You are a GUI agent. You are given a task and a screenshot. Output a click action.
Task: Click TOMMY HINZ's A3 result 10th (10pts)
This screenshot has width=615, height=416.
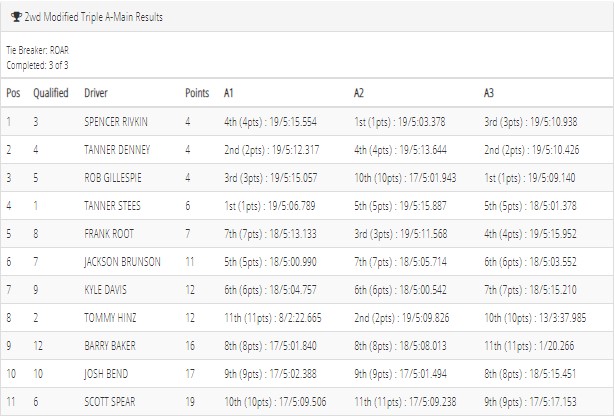535,318
